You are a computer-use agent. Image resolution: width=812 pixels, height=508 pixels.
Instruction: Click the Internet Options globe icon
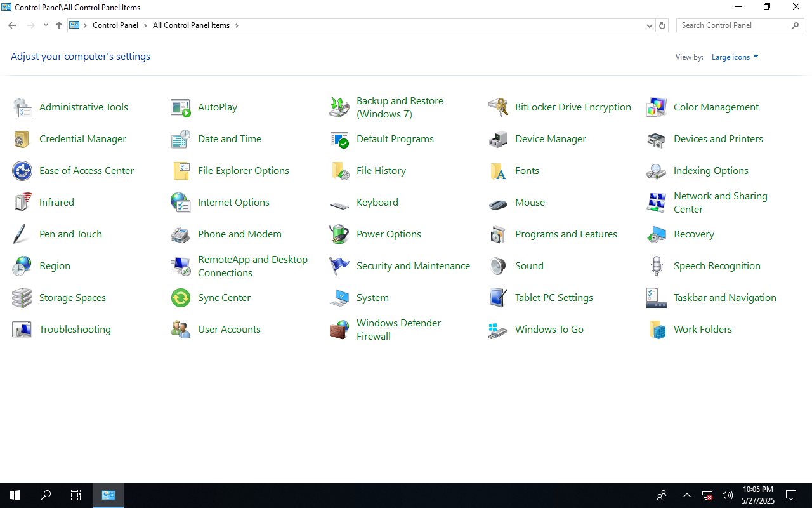pyautogui.click(x=181, y=203)
